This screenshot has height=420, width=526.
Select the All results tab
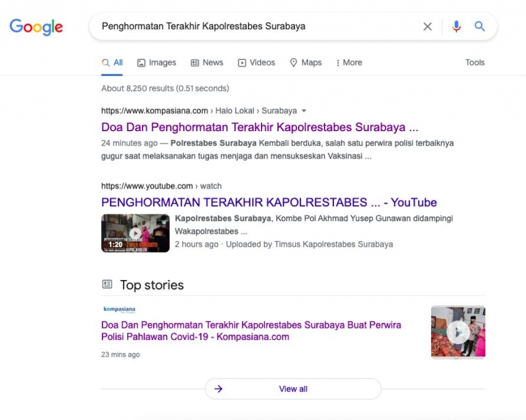(x=113, y=63)
